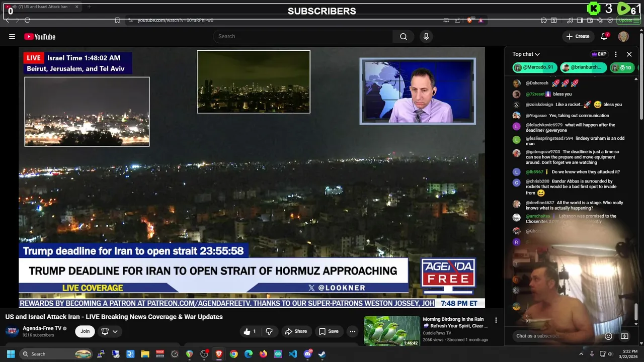644x362 pixels.
Task: Share the live stream
Action: click(x=296, y=331)
